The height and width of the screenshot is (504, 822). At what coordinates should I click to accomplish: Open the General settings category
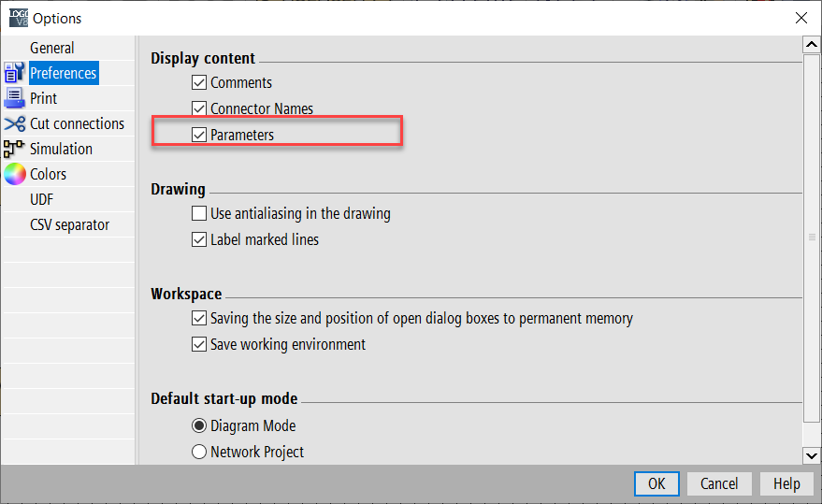(52, 48)
